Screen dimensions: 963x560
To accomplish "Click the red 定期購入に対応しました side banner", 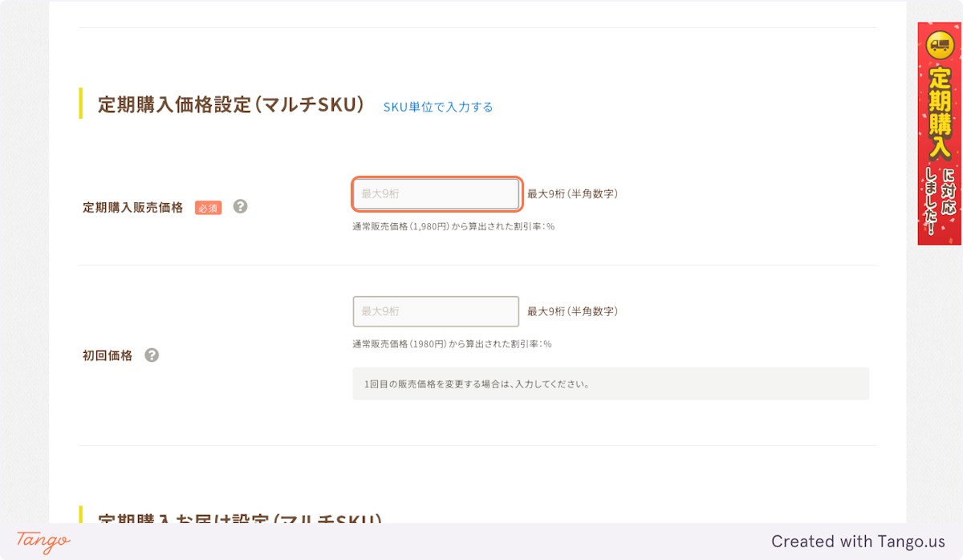I will coord(940,133).
